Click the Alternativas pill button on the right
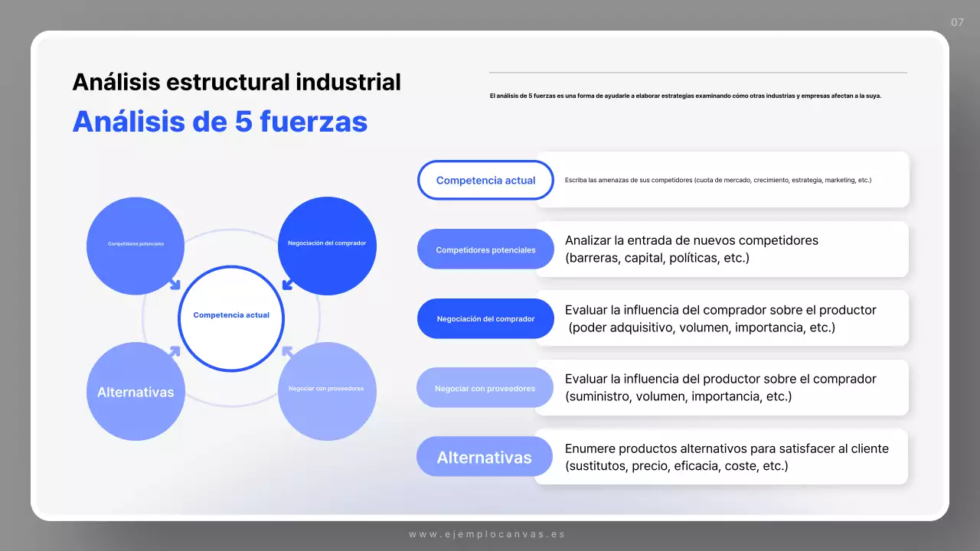The image size is (980, 551). click(485, 456)
